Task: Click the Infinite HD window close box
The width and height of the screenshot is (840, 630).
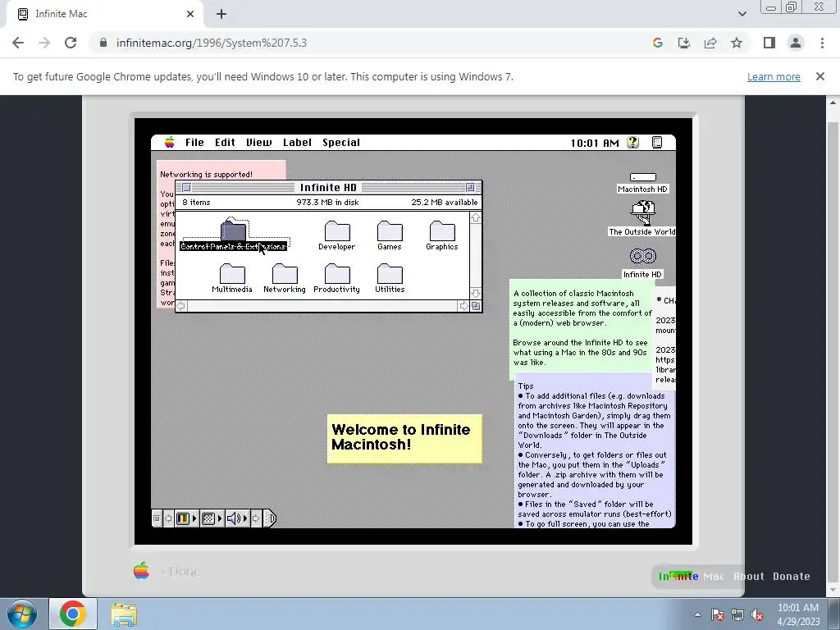Action: (x=186, y=188)
